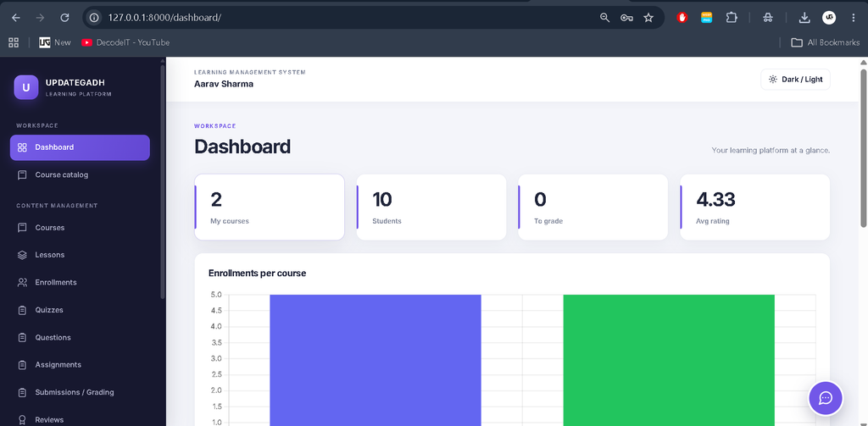Click the Courses icon in sidebar
Viewport: 868px width, 426px height.
tap(22, 227)
